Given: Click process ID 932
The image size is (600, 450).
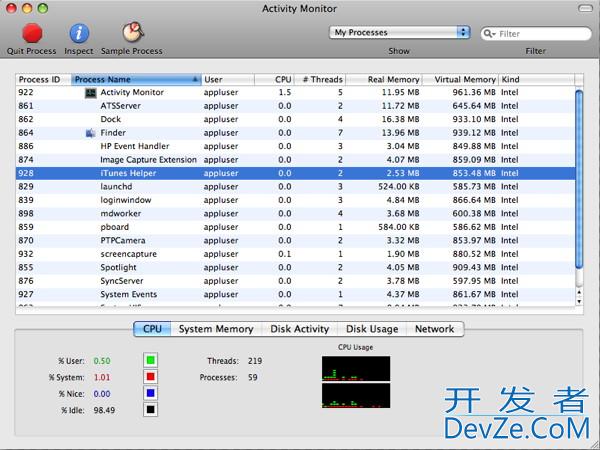Looking at the screenshot, I should pyautogui.click(x=26, y=254).
